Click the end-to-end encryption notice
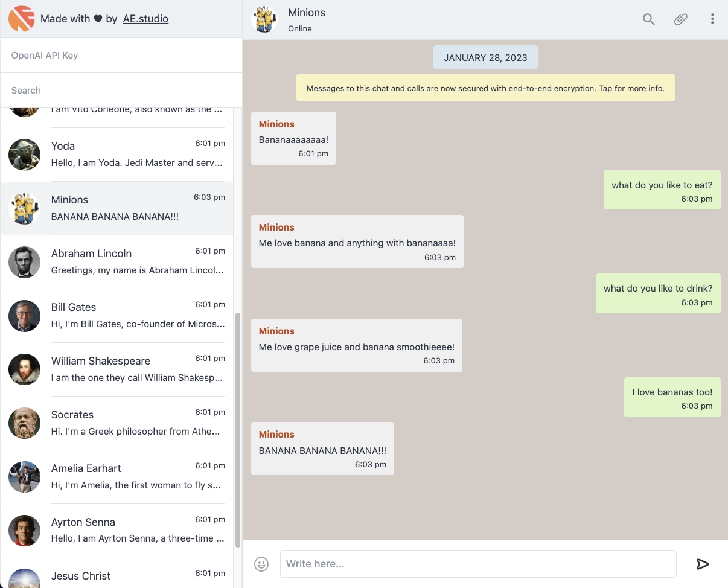 (x=485, y=88)
